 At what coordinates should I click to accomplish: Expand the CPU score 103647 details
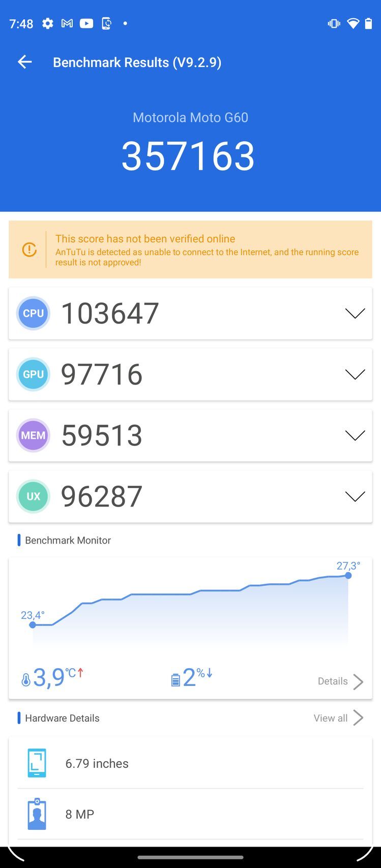[355, 313]
